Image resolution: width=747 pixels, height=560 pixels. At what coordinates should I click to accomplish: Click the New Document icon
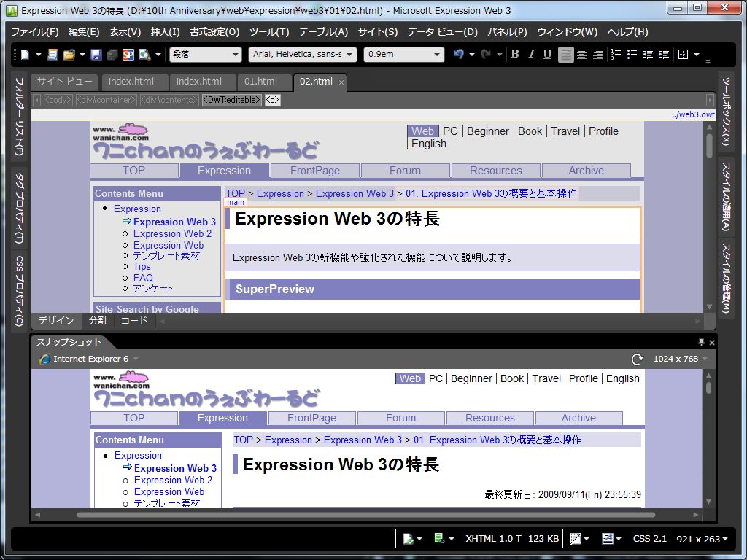[25, 54]
